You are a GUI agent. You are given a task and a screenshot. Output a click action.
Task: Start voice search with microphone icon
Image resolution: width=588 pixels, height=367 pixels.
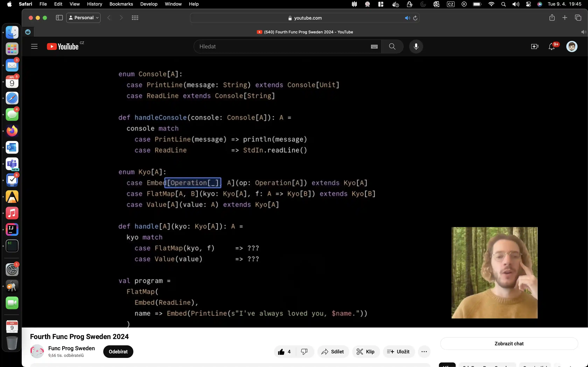[416, 46]
